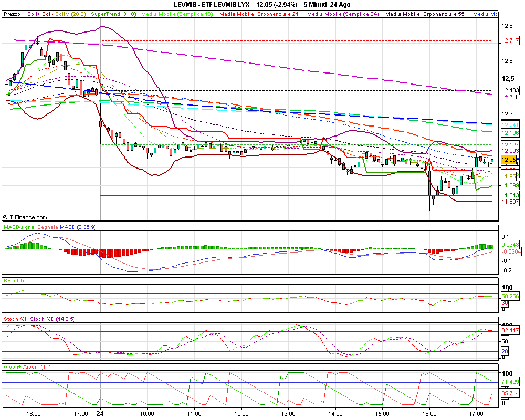Select the Boll- legend entry
This screenshot has width=525, height=420.
pos(48,14)
